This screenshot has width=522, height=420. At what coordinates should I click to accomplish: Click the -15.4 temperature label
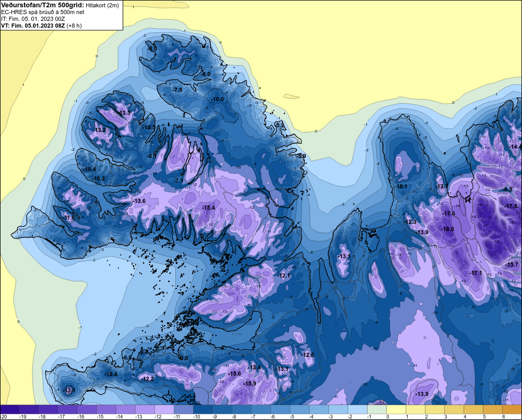point(209,208)
